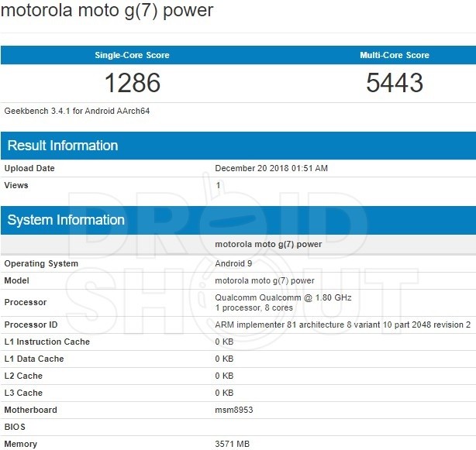This screenshot has height=450, width=476.
Task: Click the Processor ID label
Action: click(31, 325)
